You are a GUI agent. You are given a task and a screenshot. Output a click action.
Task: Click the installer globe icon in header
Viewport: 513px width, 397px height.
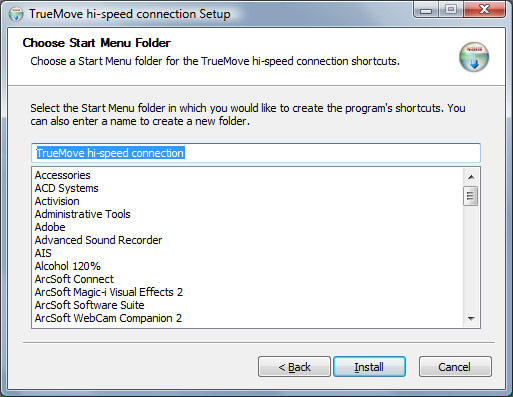(474, 57)
